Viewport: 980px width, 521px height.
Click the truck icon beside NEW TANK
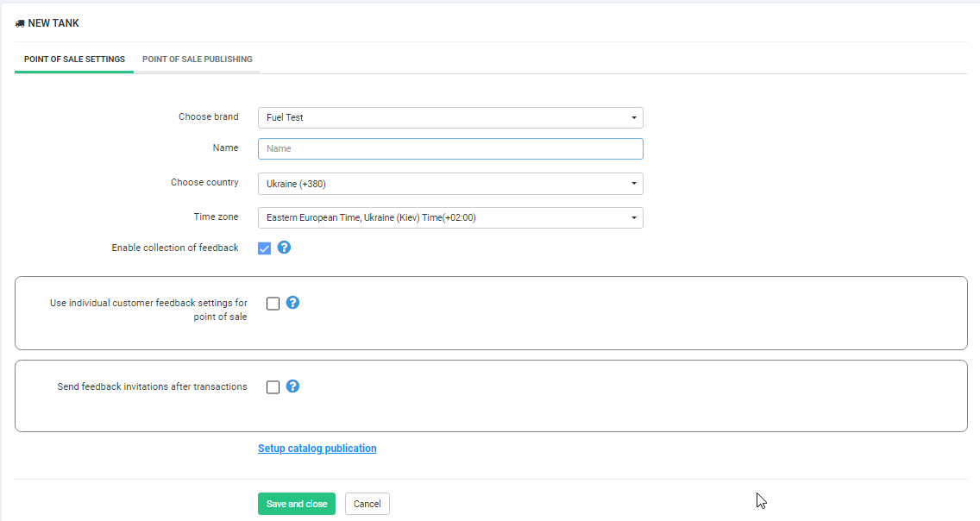[x=20, y=23]
